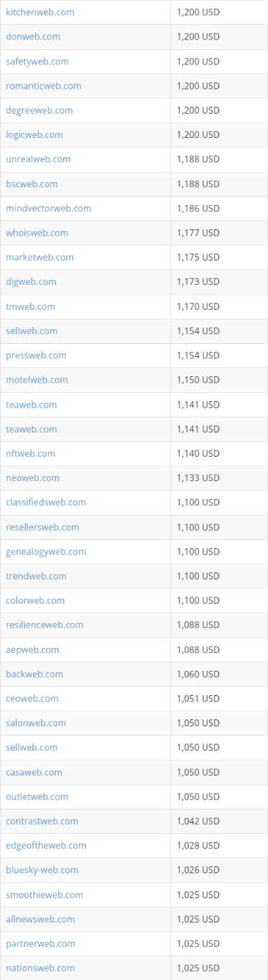268x980 pixels.
Task: Open nftweb.com domain listing
Action: (x=30, y=453)
